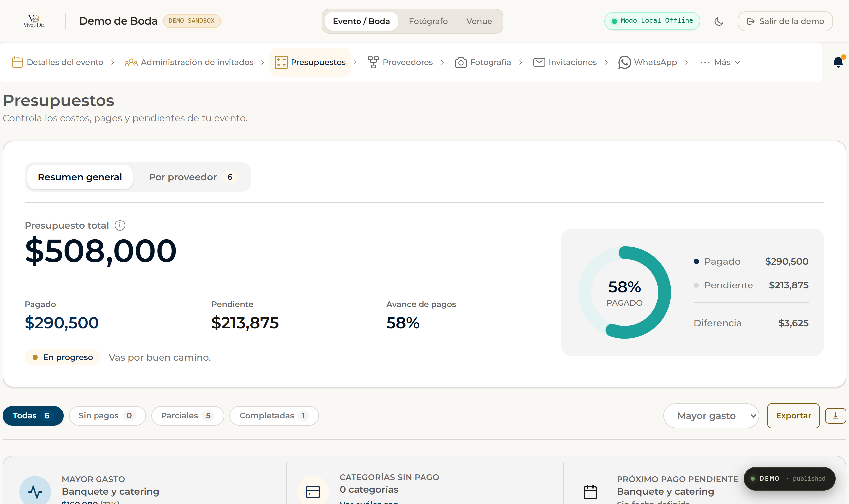Click the Banquete y catering mayor gasto text
849x504 pixels.
[110, 491]
